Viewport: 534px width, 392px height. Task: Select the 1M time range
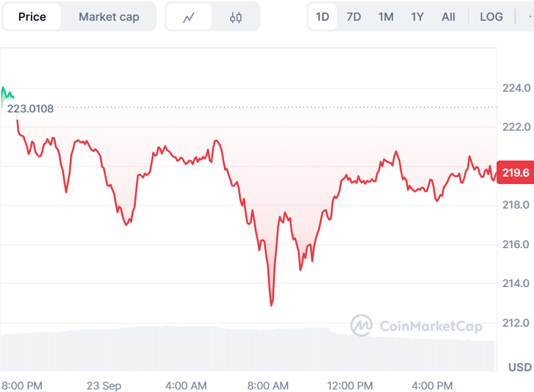386,17
